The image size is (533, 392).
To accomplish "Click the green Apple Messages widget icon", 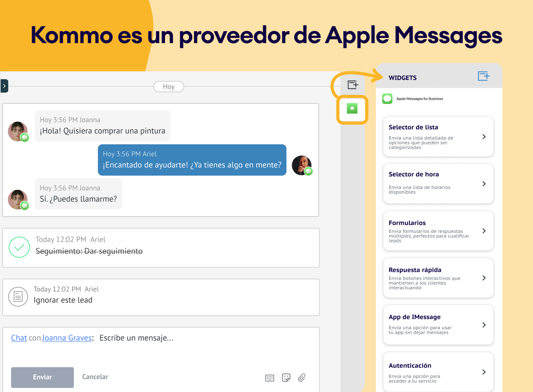I will (352, 109).
